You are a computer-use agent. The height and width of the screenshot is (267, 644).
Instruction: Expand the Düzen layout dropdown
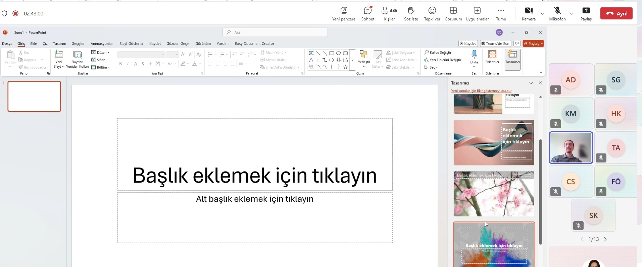100,53
